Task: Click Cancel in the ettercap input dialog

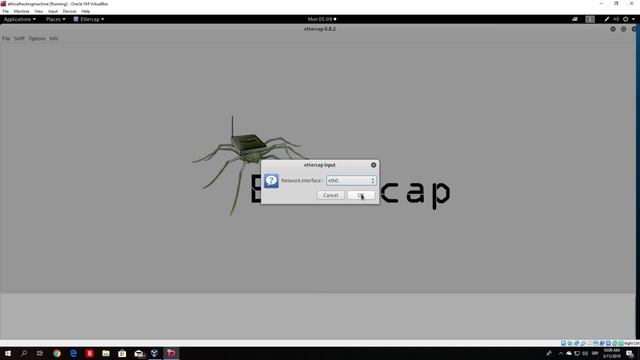Action: [330, 196]
